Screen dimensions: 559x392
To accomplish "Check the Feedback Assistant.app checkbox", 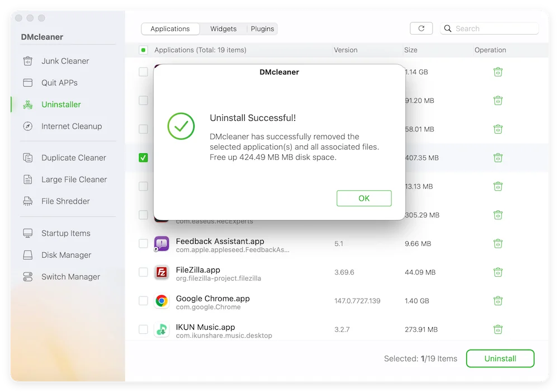I will click(x=143, y=244).
